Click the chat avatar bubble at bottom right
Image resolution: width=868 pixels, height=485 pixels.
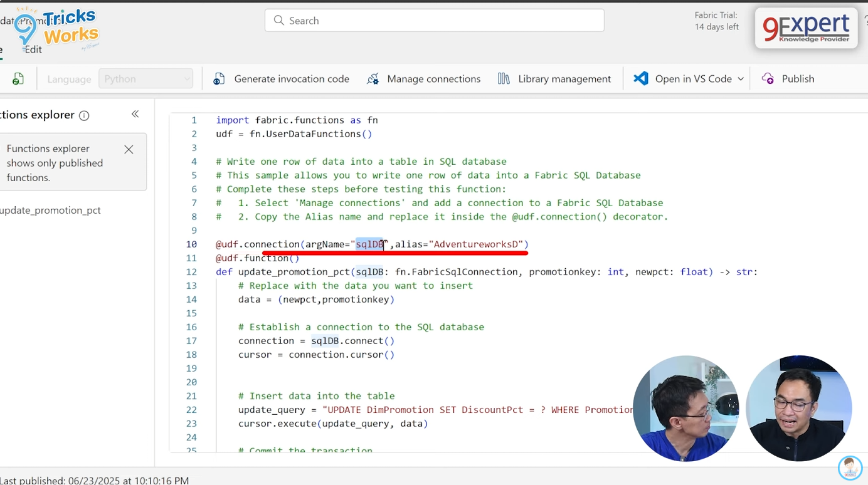850,467
